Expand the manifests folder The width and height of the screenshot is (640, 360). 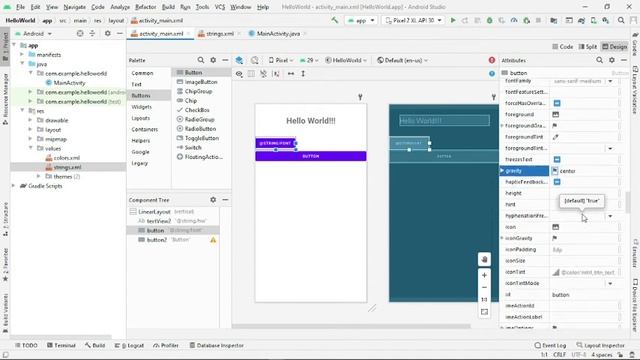22,55
